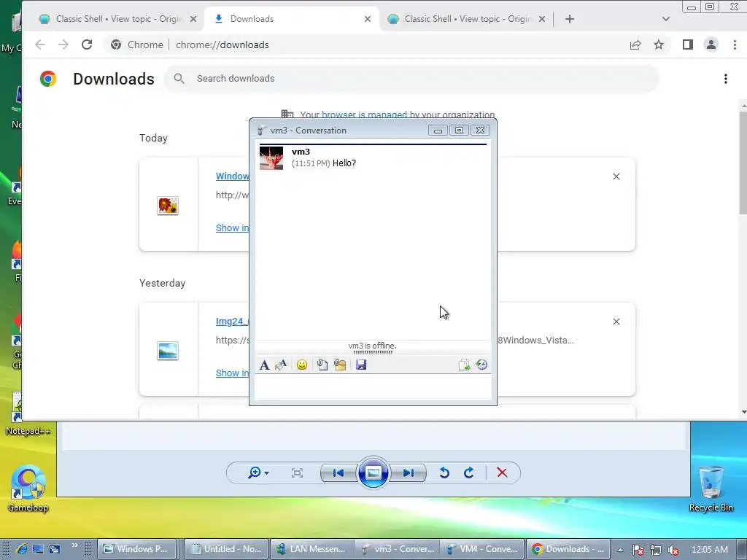747x560 pixels.
Task: Open the Gameloop desktop shortcut
Action: click(x=28, y=489)
